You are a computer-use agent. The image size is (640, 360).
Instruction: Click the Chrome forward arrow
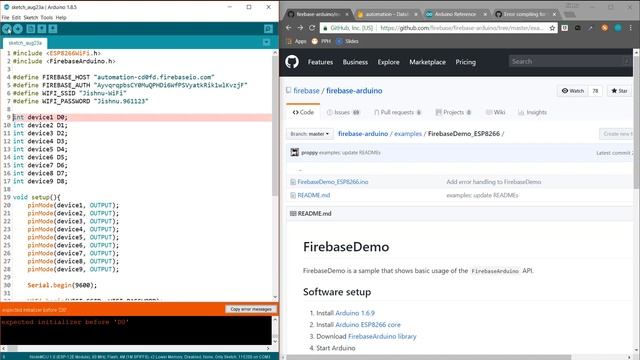coord(300,28)
